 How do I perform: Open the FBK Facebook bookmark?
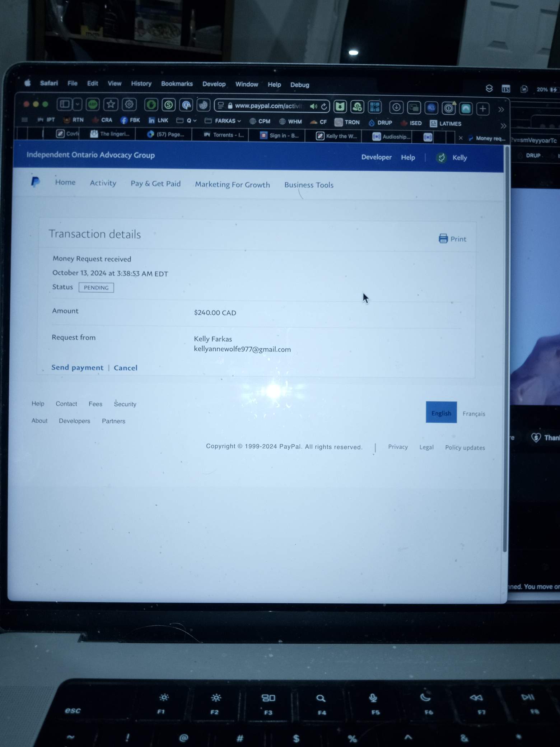[130, 120]
